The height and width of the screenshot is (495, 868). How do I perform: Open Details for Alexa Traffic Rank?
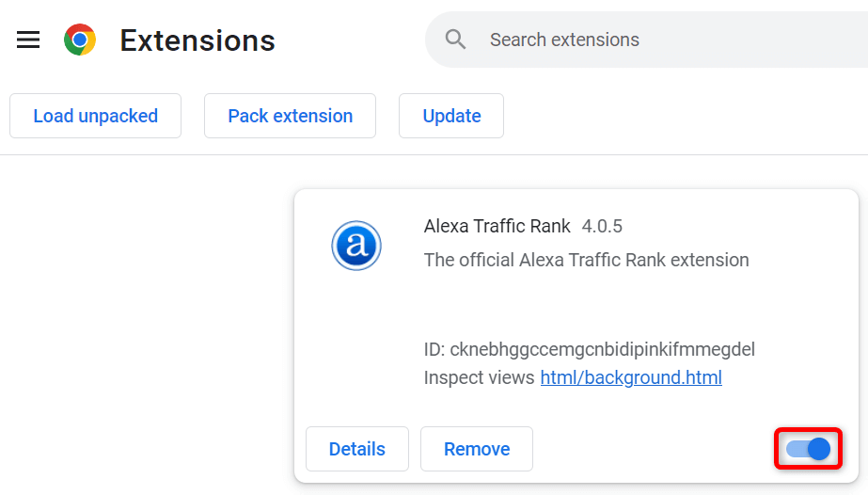(356, 449)
